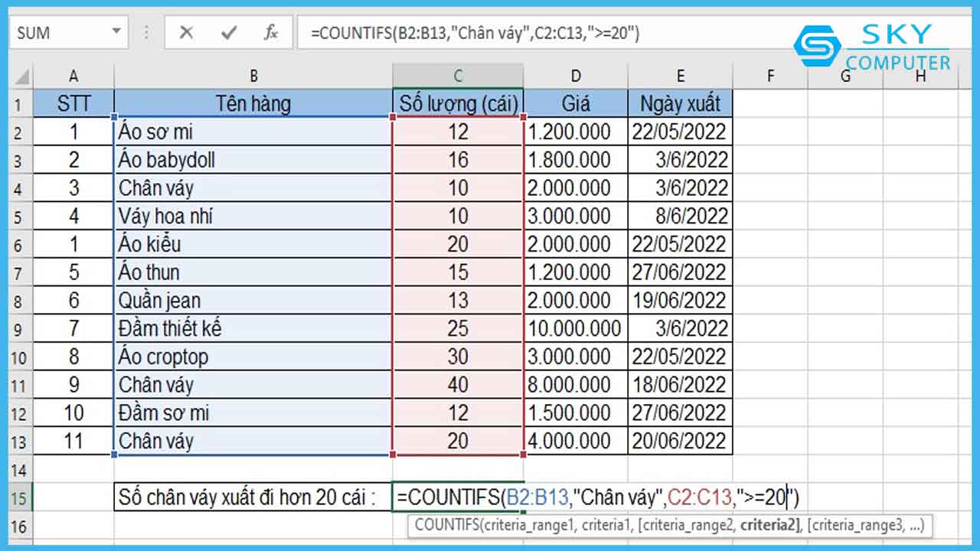Select the cell 'Áo sơ mi'
Viewport: 980px width, 551px height.
point(253,132)
